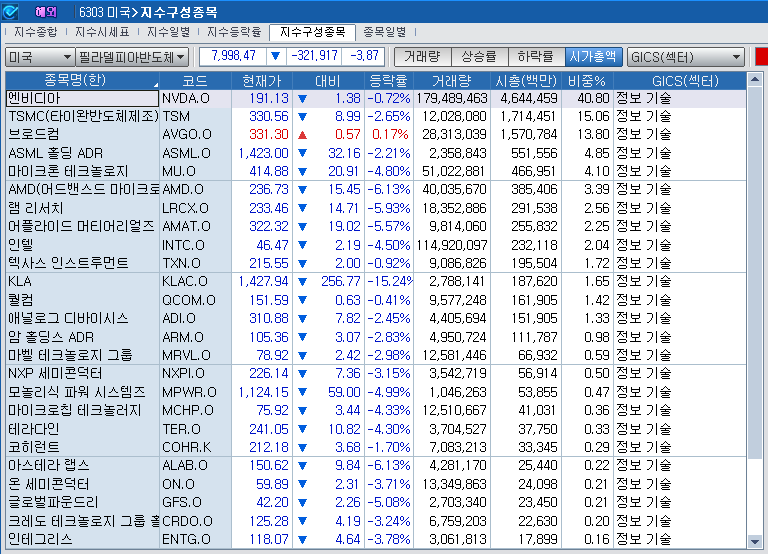Select 테라다인 stock name

34,429
